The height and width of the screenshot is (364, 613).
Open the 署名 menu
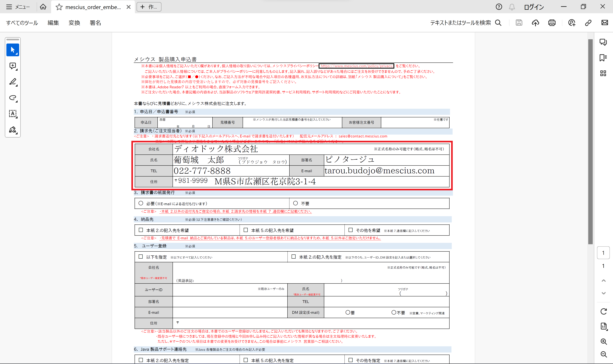pyautogui.click(x=95, y=23)
